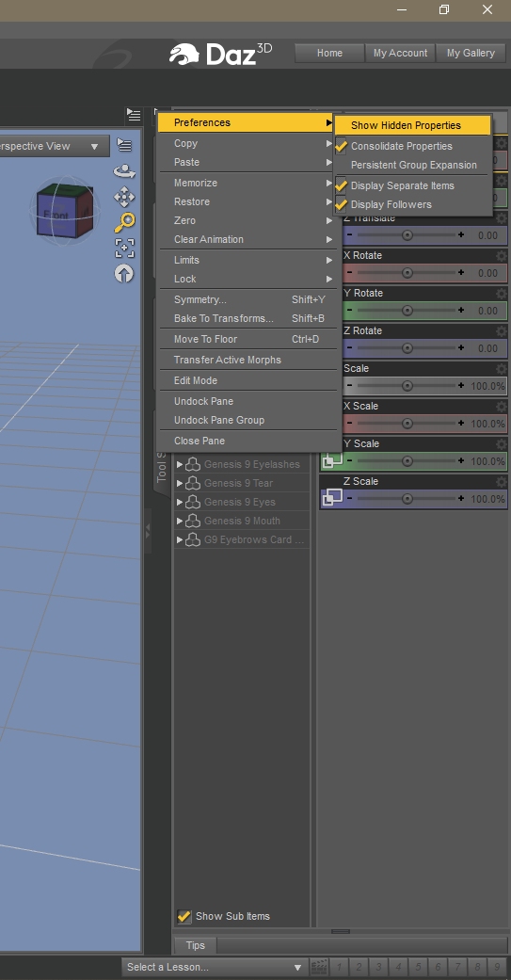The height and width of the screenshot is (980, 511).
Task: Open the Tips tab
Action: point(195,945)
